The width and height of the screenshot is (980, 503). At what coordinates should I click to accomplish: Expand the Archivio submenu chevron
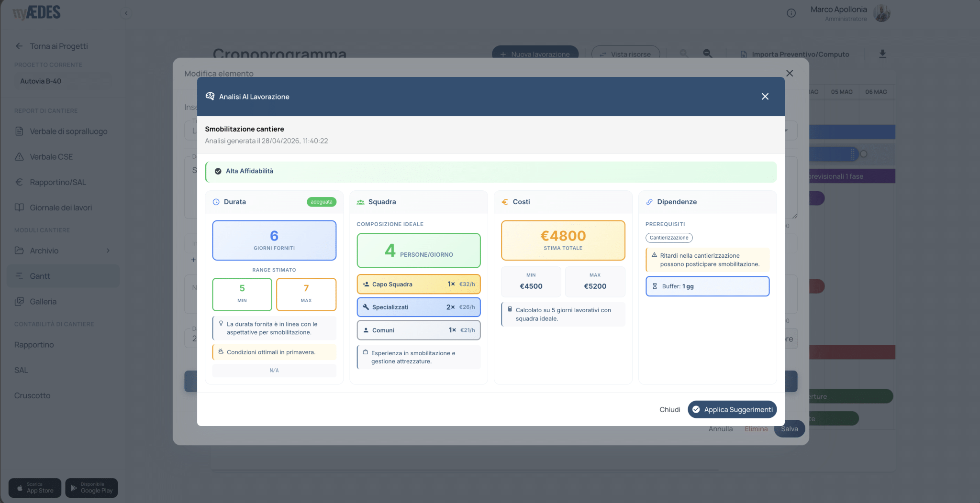tap(108, 251)
